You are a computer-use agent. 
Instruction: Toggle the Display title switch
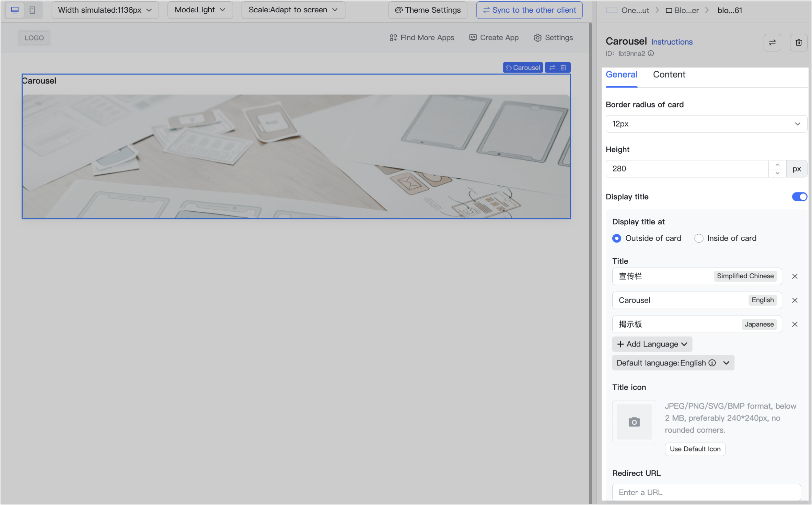[799, 197]
